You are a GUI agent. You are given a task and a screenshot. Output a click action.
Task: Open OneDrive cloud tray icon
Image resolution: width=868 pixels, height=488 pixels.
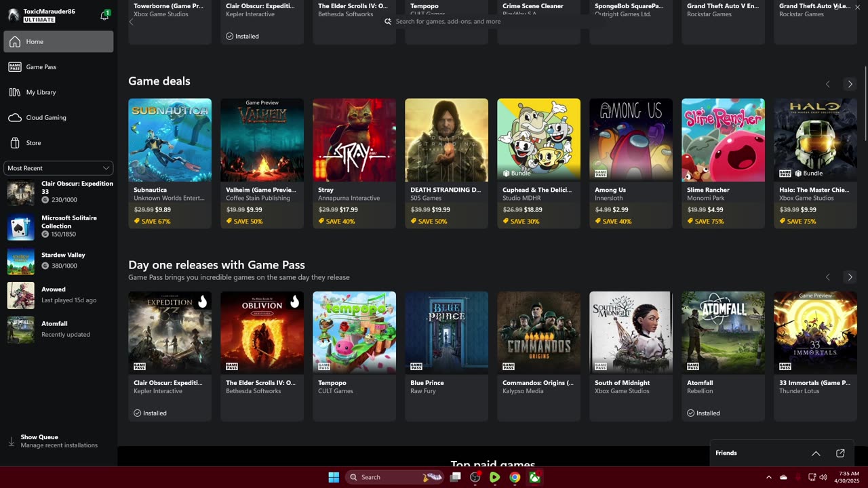click(x=783, y=477)
